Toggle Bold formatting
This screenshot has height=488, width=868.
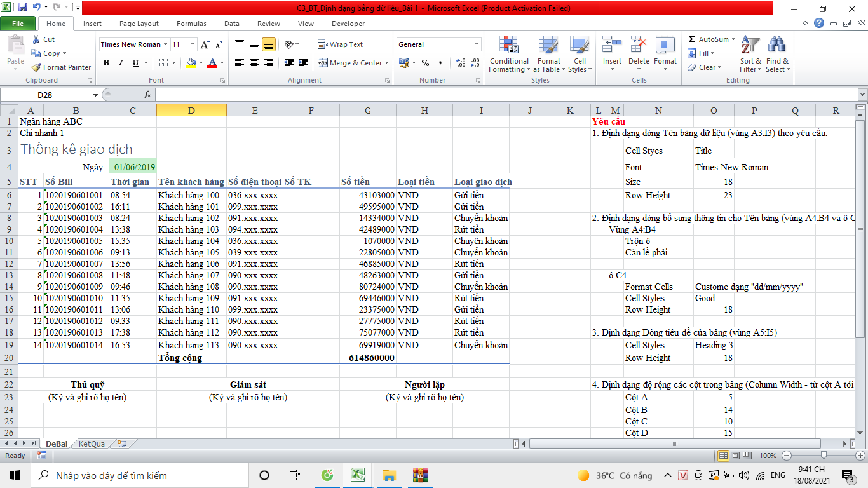(106, 63)
